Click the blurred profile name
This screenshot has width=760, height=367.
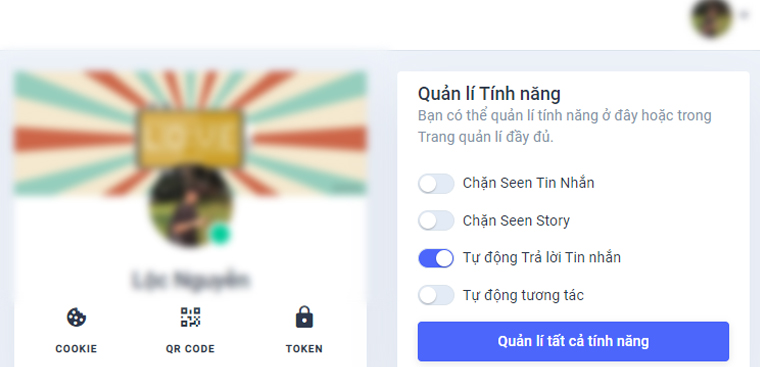190,280
